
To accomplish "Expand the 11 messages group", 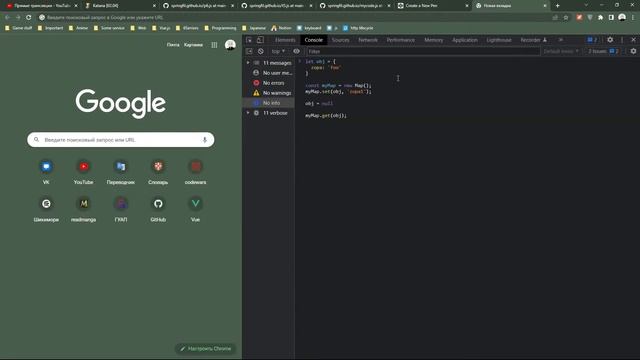I will pos(248,63).
